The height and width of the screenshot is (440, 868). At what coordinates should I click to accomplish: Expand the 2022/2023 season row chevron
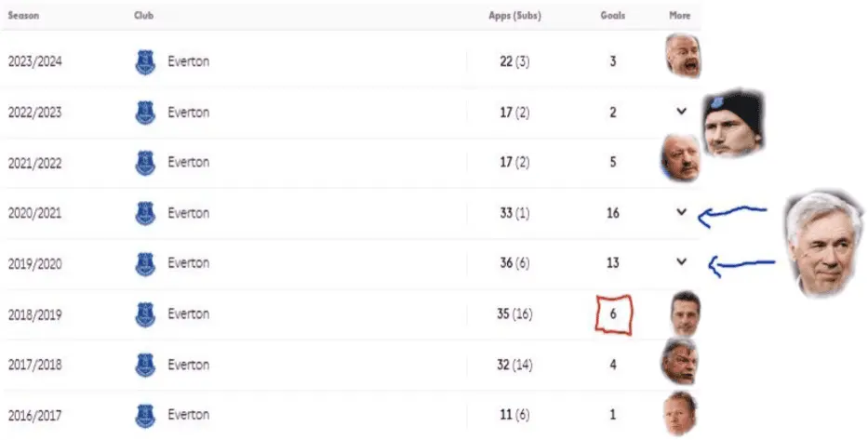(681, 112)
